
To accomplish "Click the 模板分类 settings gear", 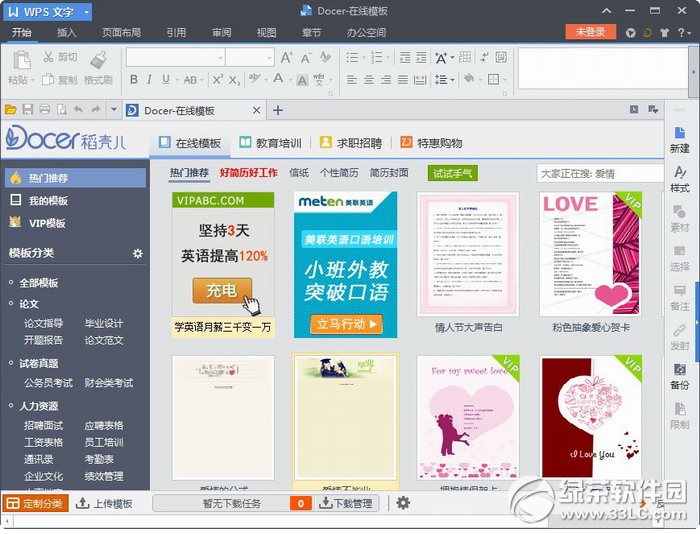I will [x=138, y=253].
